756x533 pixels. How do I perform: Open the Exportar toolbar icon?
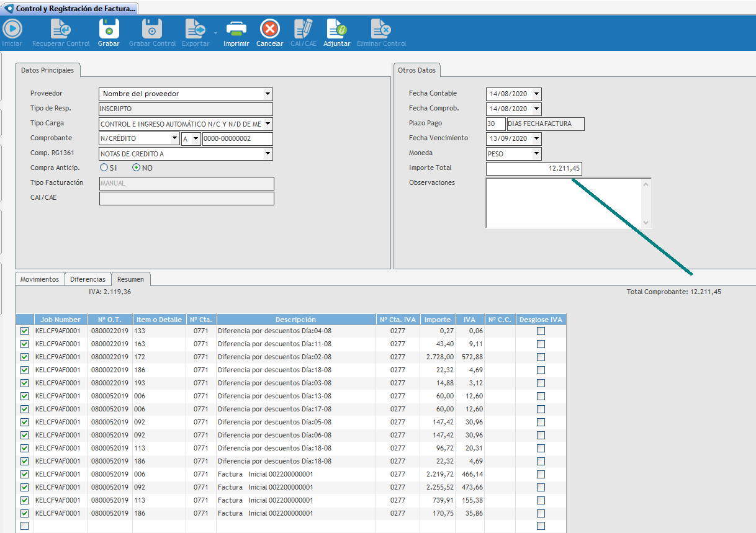tap(196, 29)
